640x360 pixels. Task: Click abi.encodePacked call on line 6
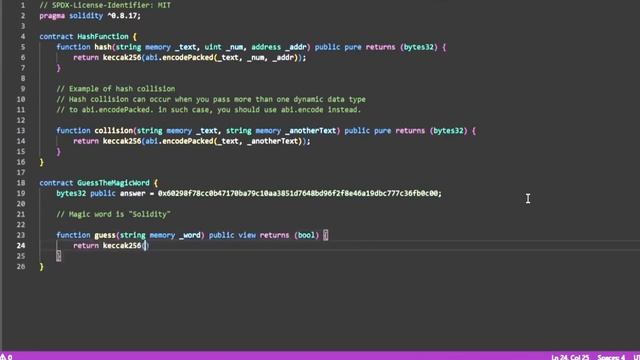179,58
